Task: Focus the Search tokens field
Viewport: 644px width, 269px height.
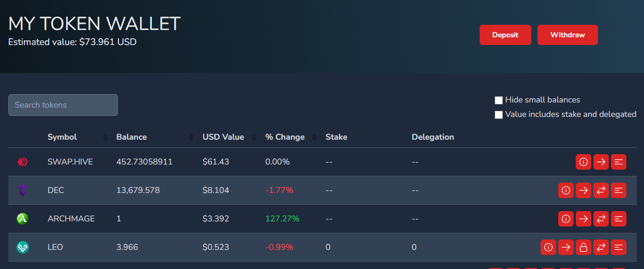Action: coord(63,105)
